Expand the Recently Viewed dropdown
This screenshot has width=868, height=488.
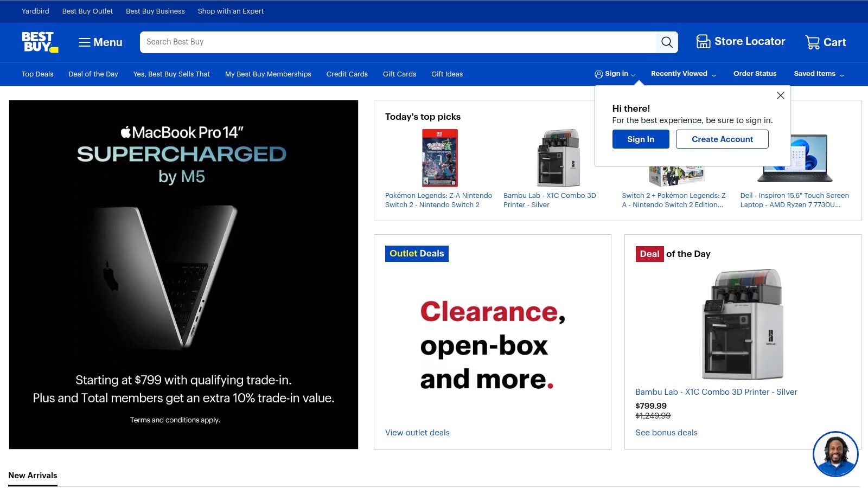(714, 74)
